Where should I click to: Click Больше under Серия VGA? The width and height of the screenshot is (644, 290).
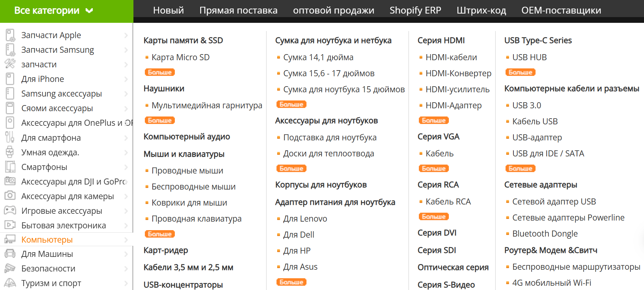pos(433,169)
